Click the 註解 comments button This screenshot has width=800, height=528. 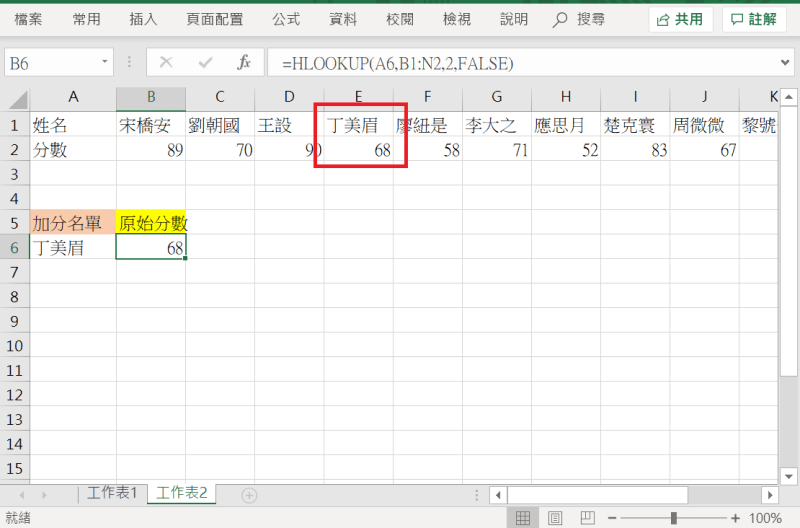point(754,19)
